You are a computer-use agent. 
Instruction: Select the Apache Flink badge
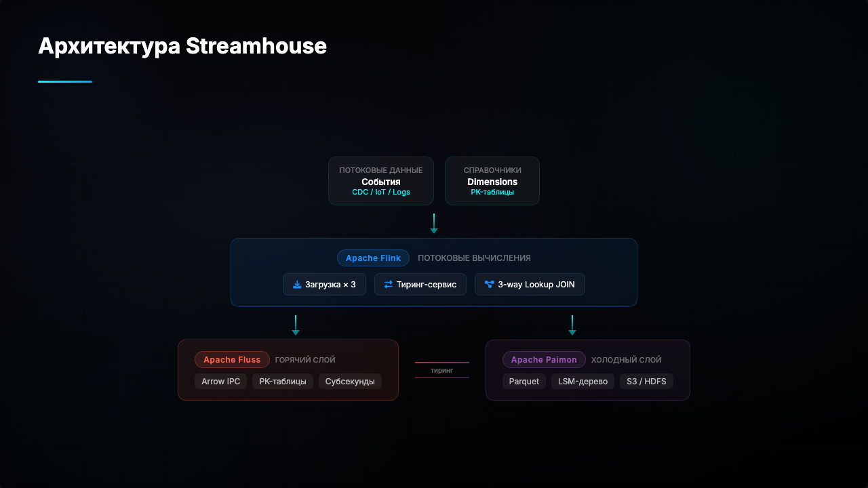(x=373, y=258)
